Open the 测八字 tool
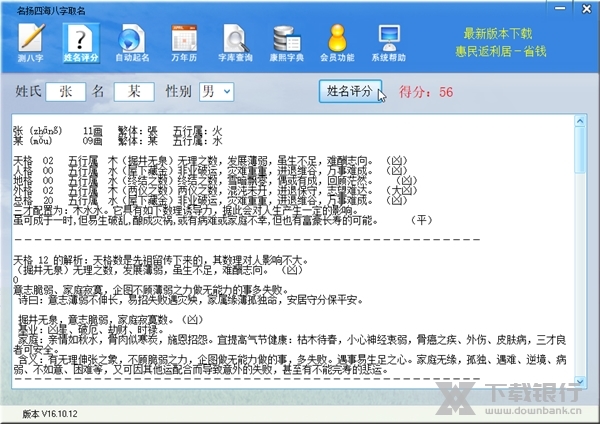Screen dimensions: 600x424 (x=31, y=43)
